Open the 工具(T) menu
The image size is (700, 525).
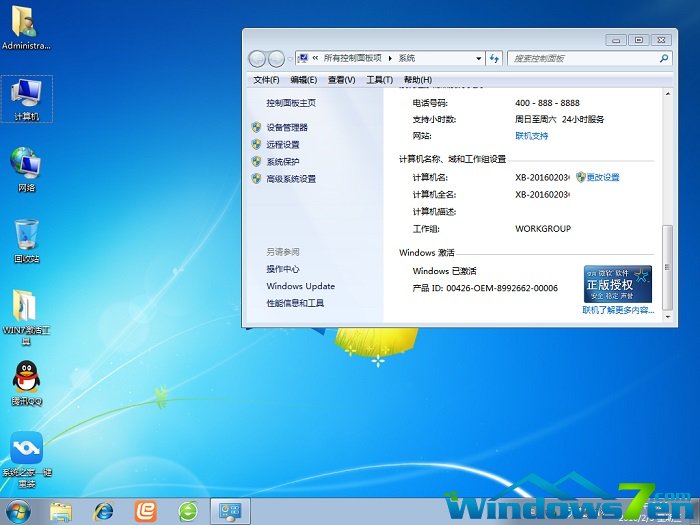[379, 80]
